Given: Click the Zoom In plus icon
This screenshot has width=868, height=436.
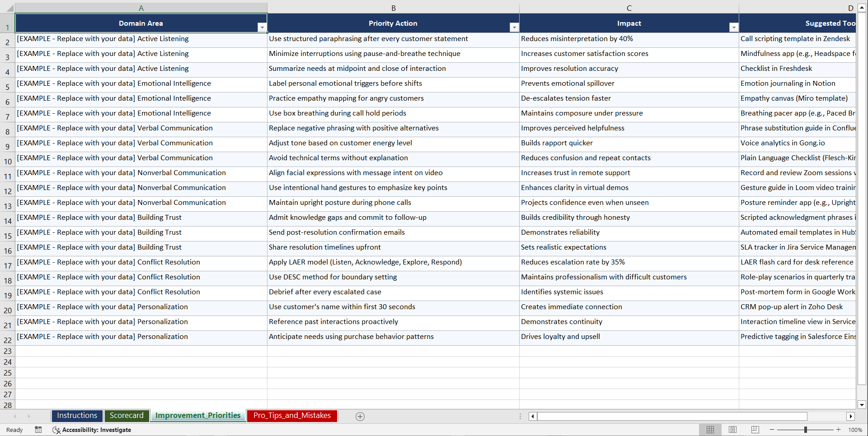Looking at the screenshot, I should 839,430.
